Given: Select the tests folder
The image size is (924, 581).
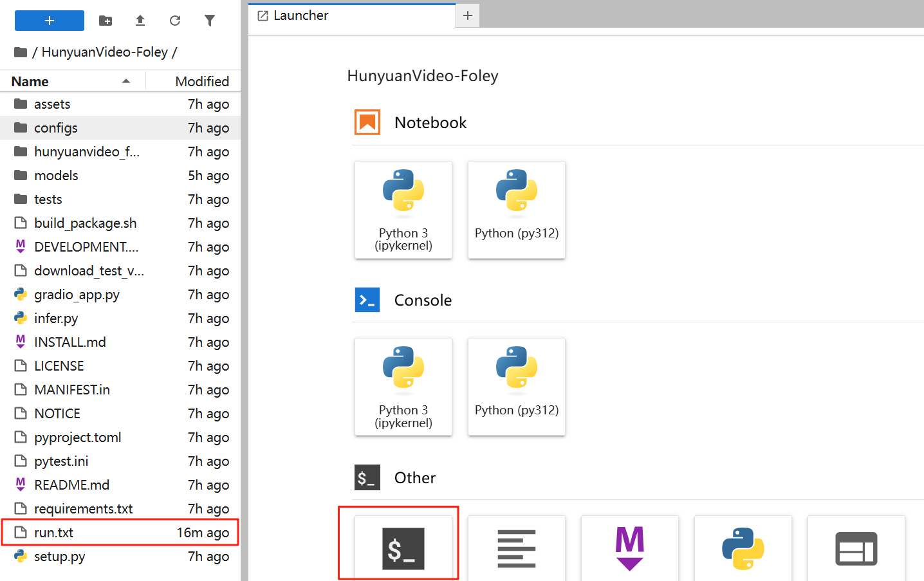Looking at the screenshot, I should click(120, 199).
